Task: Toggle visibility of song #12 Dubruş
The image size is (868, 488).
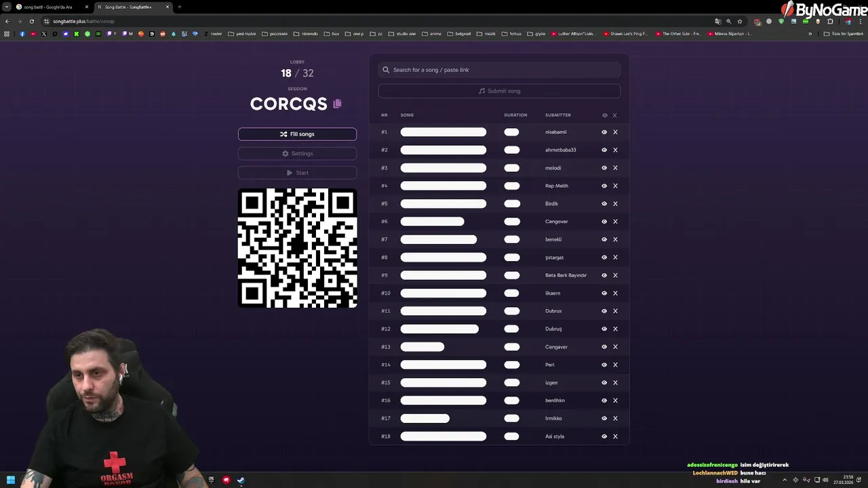Action: pos(604,329)
